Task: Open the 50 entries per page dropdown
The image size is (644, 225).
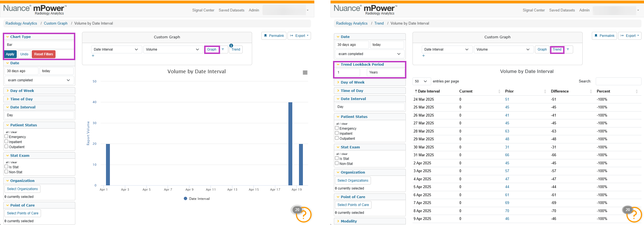Action: (x=421, y=81)
